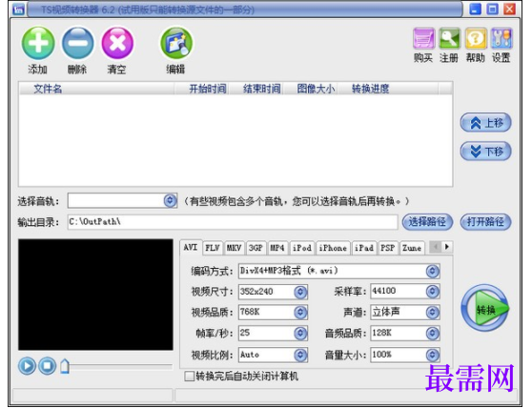
Task: Click the 打开路径 open path button
Action: pos(485,222)
